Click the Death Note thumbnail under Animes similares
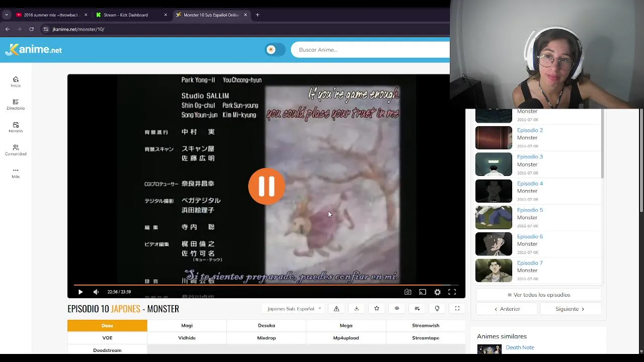644x362 pixels. coord(490,349)
